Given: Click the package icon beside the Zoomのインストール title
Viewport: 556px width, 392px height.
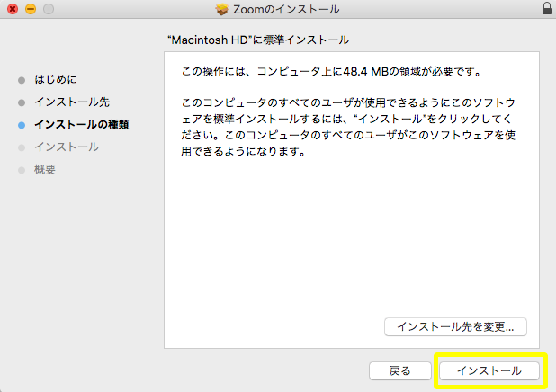Looking at the screenshot, I should pos(223,9).
